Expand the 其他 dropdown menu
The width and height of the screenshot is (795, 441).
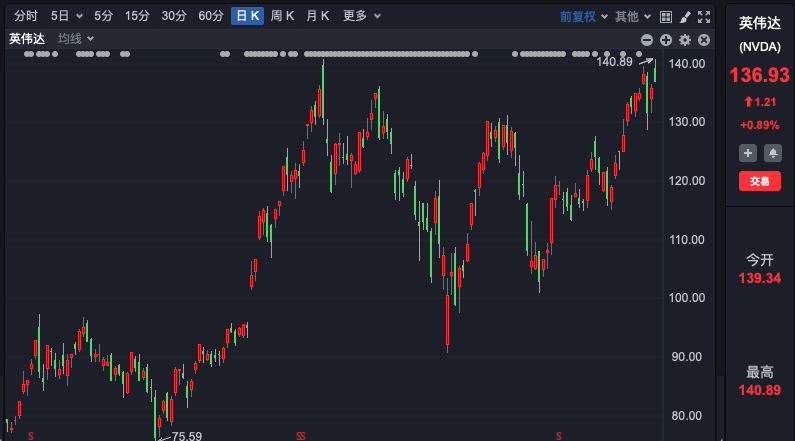click(x=632, y=16)
